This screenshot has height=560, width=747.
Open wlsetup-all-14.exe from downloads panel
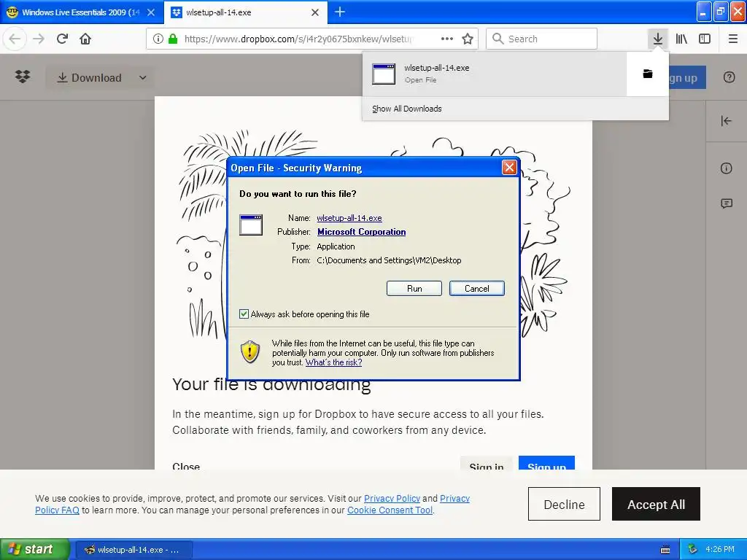[495, 74]
